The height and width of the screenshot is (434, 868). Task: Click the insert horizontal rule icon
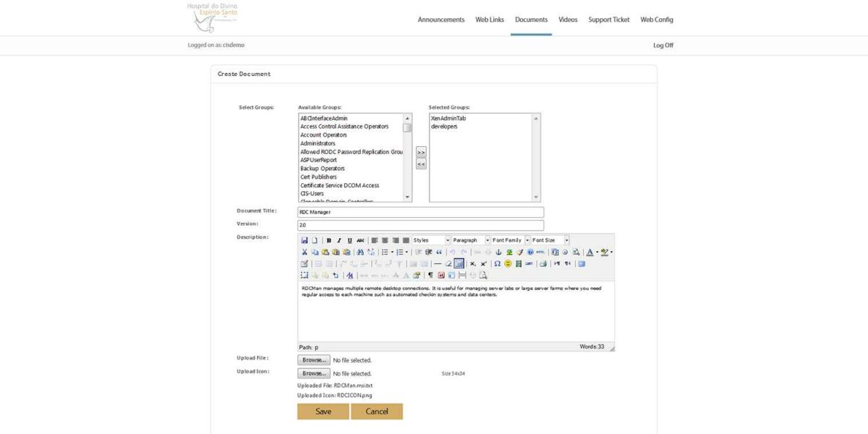439,263
